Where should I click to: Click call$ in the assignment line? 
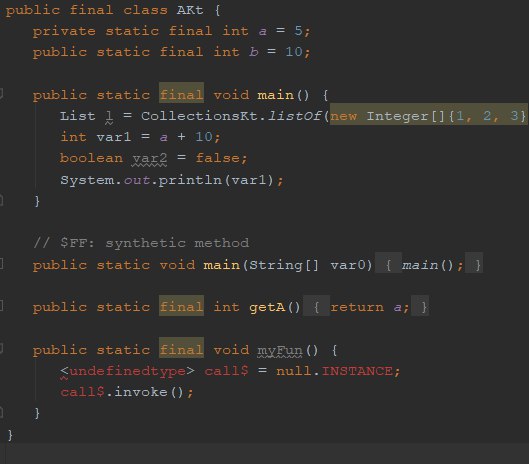coord(226,371)
